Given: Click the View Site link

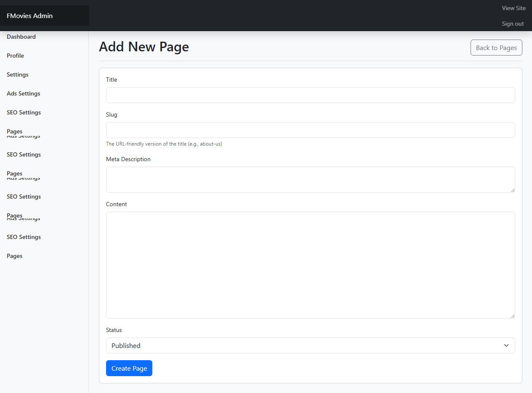Looking at the screenshot, I should (513, 8).
